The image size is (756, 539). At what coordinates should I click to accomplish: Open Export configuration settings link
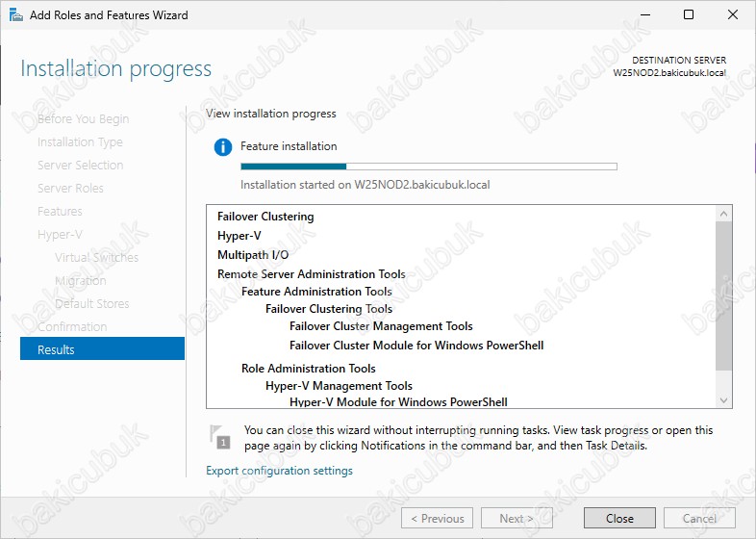(x=279, y=471)
